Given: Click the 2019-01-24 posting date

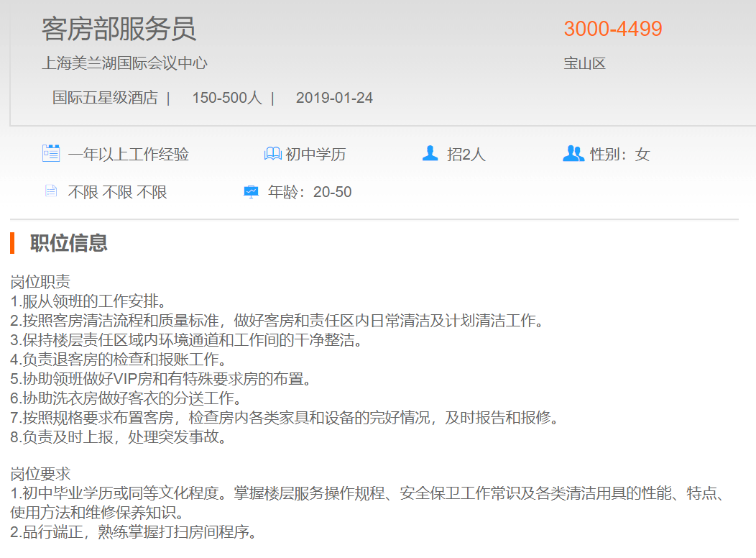Looking at the screenshot, I should [334, 98].
